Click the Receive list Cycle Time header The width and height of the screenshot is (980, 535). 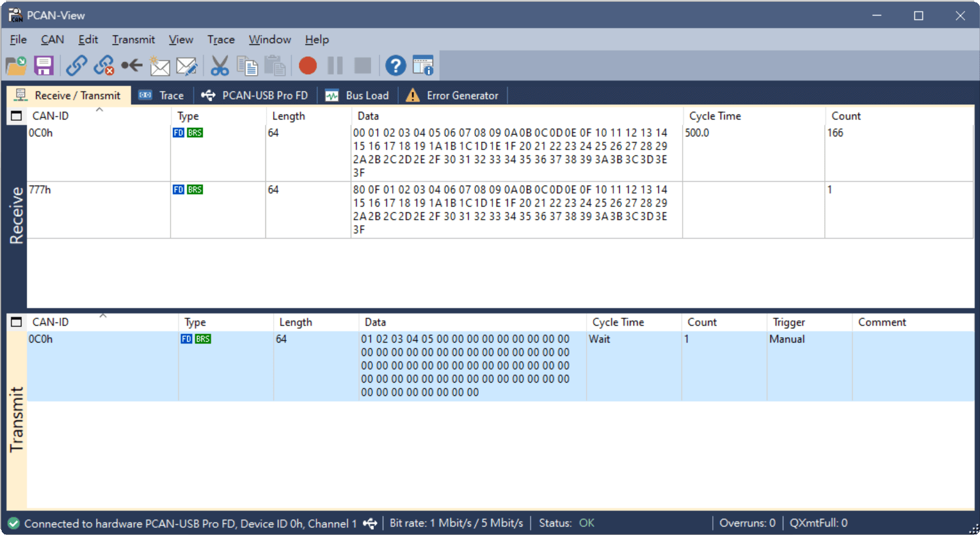coord(754,116)
